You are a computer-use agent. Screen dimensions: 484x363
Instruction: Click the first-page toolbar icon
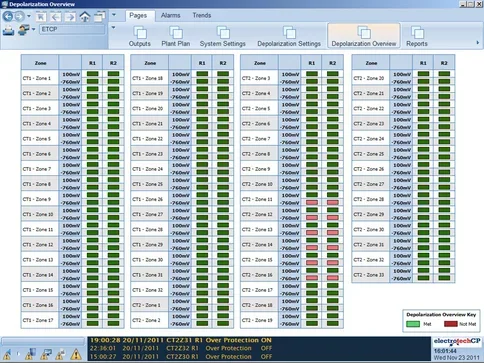pyautogui.click(x=41, y=17)
